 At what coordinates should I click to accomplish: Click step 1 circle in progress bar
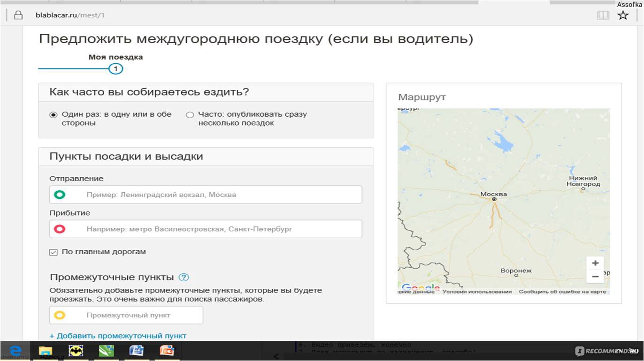tap(115, 69)
